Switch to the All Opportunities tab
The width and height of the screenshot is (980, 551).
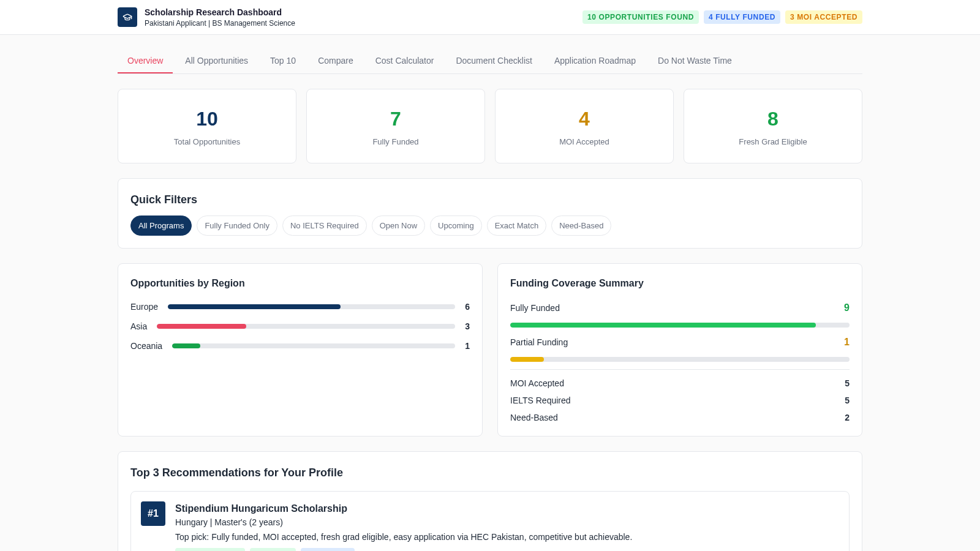click(216, 61)
